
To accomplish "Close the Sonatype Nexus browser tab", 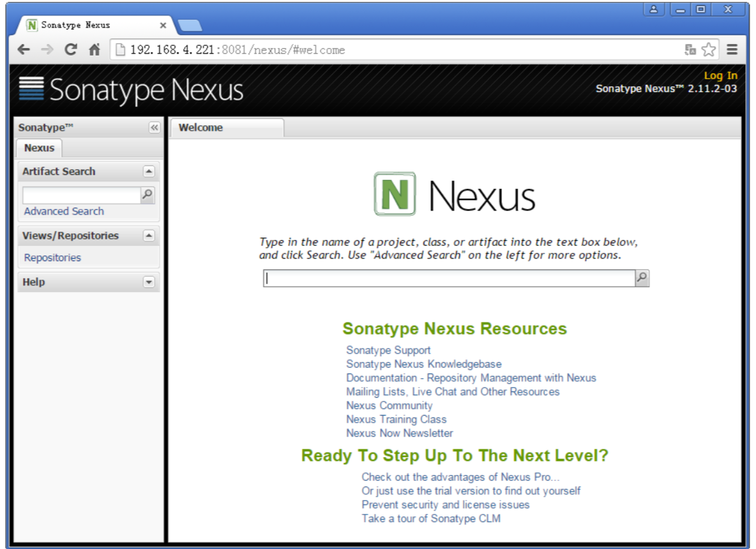I will 163,25.
